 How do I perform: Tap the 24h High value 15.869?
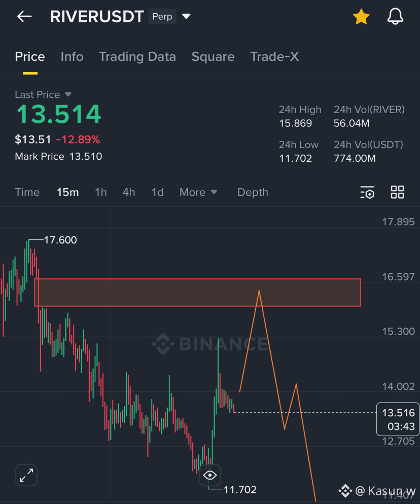296,123
